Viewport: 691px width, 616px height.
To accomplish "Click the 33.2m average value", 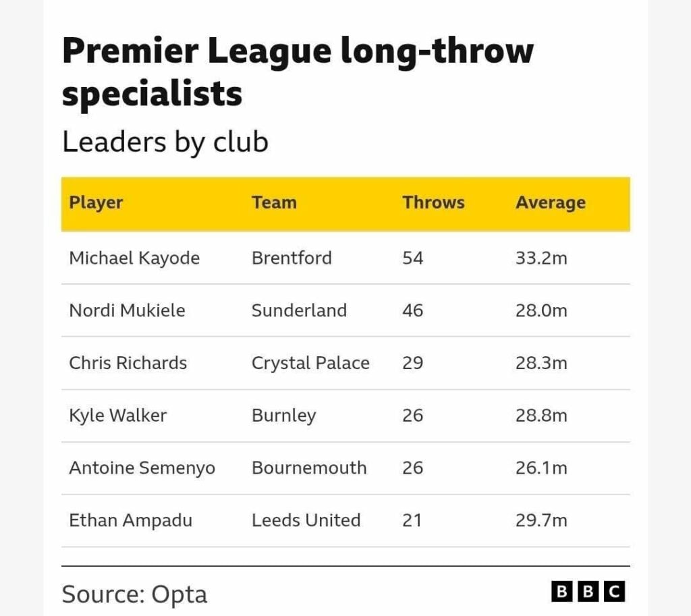I will point(541,258).
